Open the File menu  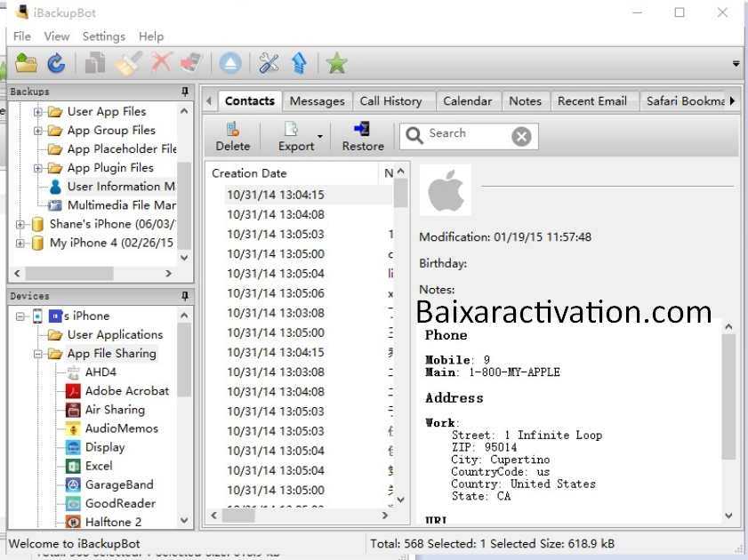click(x=22, y=36)
